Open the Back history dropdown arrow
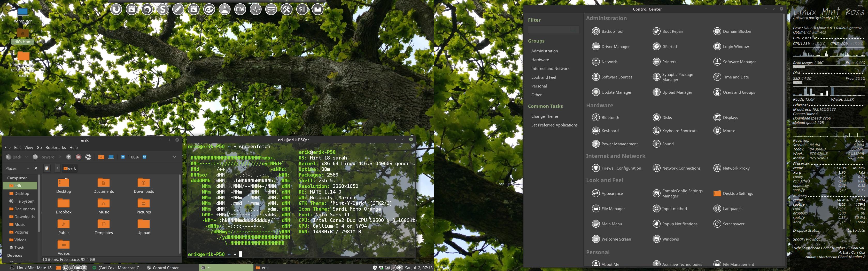The image size is (868, 271). coord(26,157)
